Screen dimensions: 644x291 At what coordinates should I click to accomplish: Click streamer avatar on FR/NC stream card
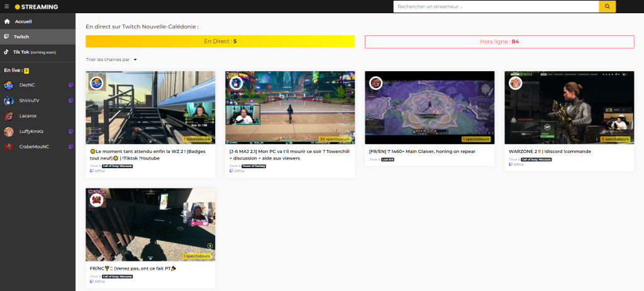[96, 200]
